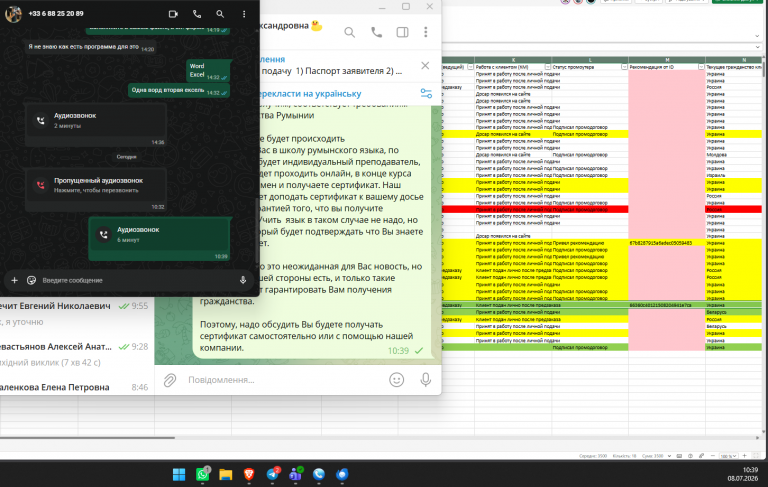Open WhatsApp emoji picker
This screenshot has height=487, width=768.
(x=31, y=280)
